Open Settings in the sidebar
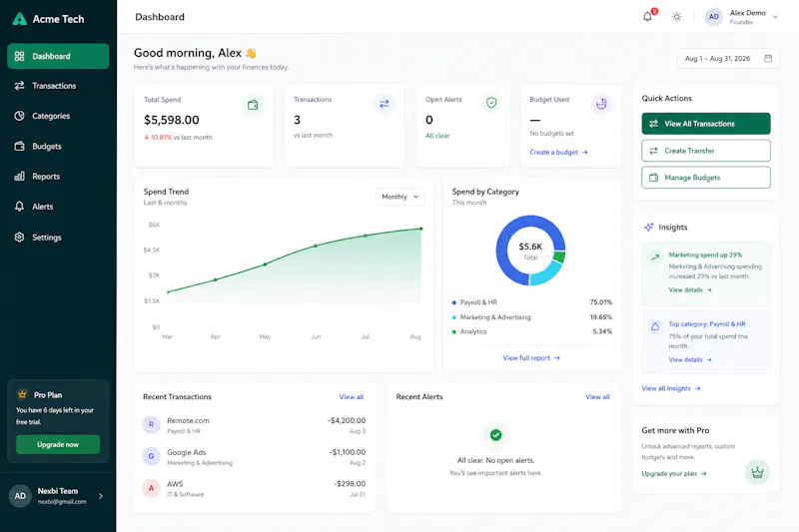Viewport: 799px width, 532px height. click(58, 238)
